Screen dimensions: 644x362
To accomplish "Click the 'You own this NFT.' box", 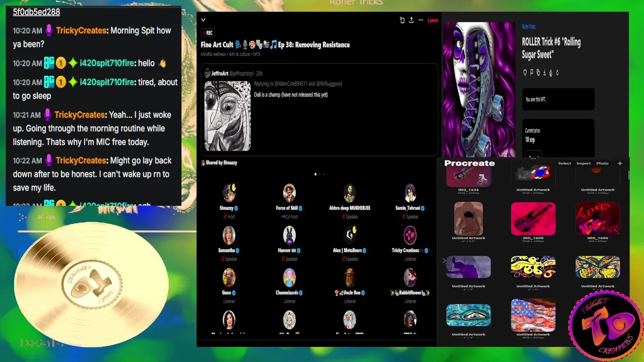I will tap(558, 100).
